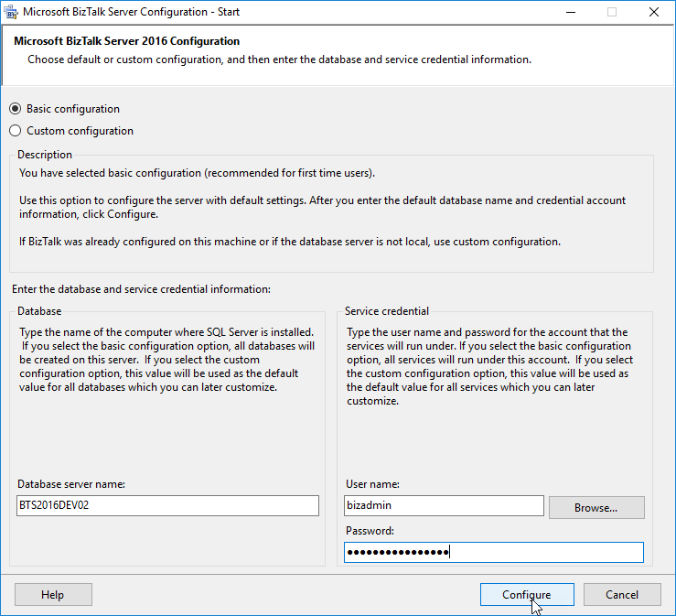
Task: Click the 'User name:' label
Action: click(x=372, y=484)
